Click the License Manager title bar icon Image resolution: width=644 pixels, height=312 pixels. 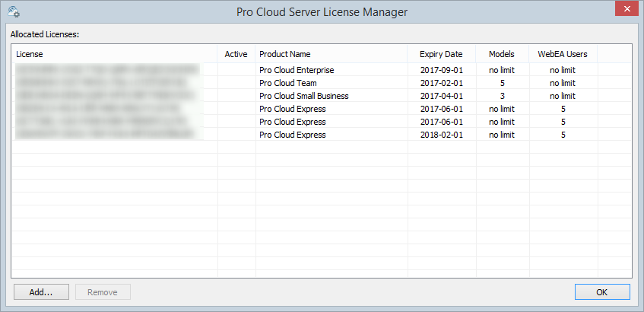pos(13,12)
